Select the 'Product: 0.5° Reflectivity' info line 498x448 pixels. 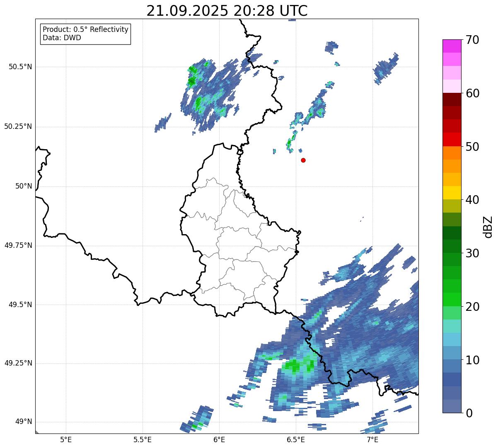click(85, 29)
